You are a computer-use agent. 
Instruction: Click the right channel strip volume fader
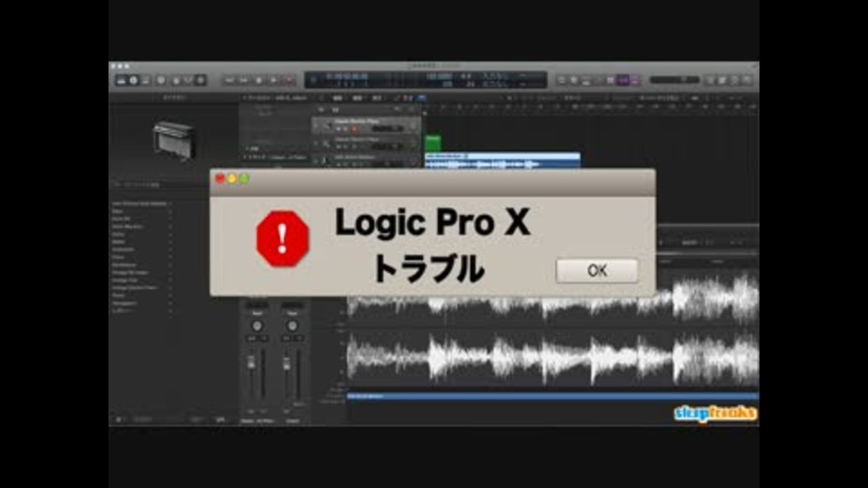click(287, 363)
